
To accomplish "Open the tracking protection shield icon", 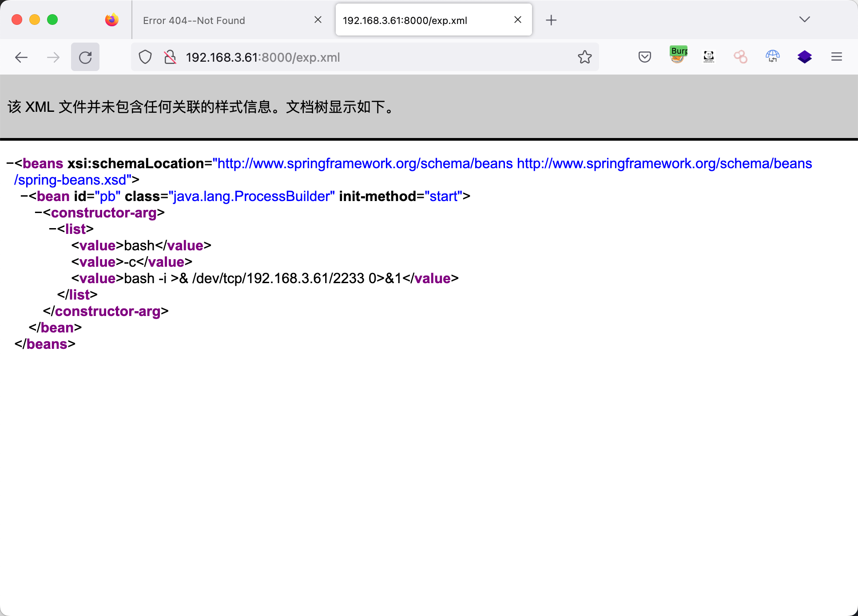I will pos(145,57).
